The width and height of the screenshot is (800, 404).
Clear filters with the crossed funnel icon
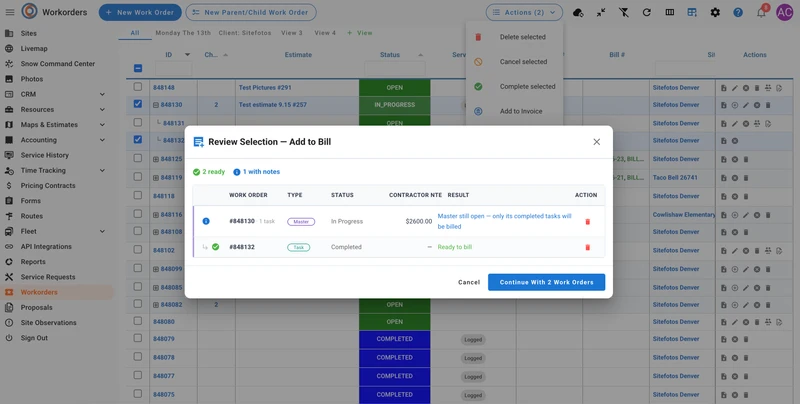[x=623, y=12]
